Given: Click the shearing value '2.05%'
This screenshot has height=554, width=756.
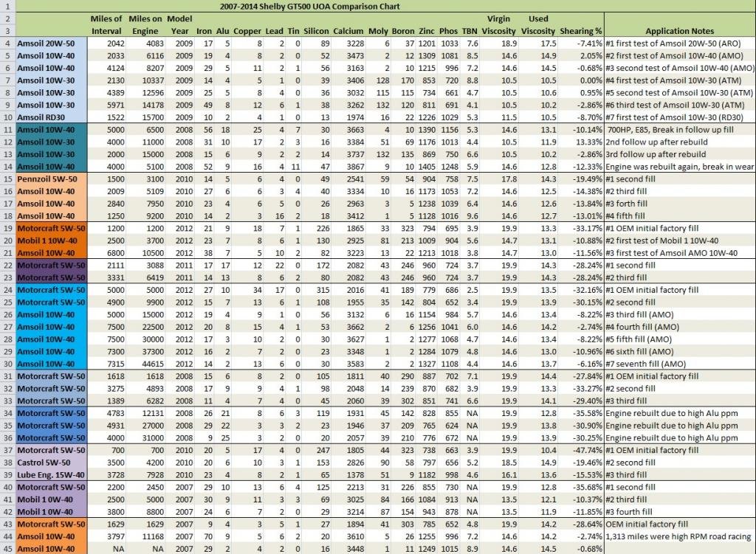Looking at the screenshot, I should coord(591,55).
